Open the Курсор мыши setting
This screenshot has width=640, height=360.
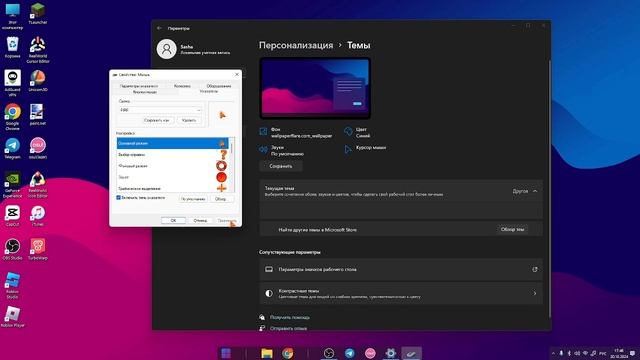(x=365, y=149)
